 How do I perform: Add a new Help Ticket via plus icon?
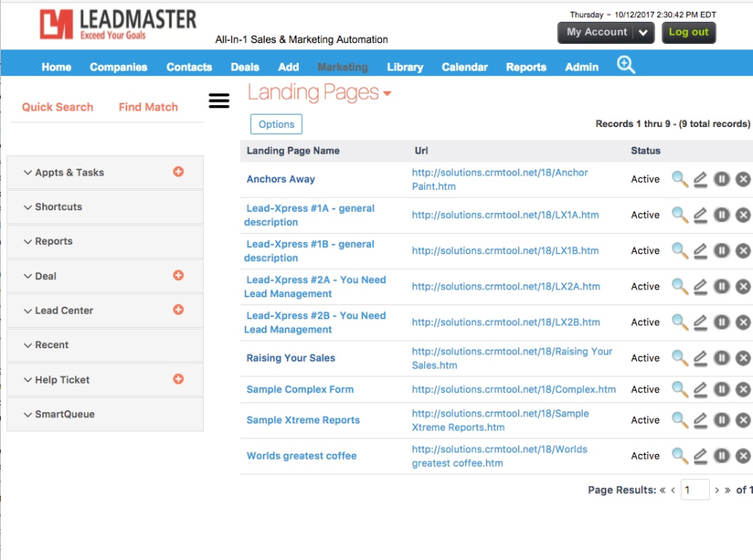pos(179,379)
